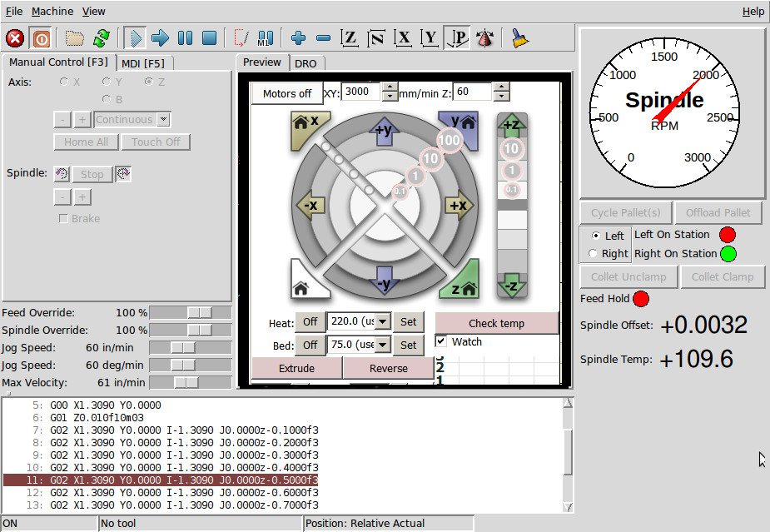Image resolution: width=770 pixels, height=532 pixels.
Task: Enable the Watch checkbox
Action: coord(441,341)
